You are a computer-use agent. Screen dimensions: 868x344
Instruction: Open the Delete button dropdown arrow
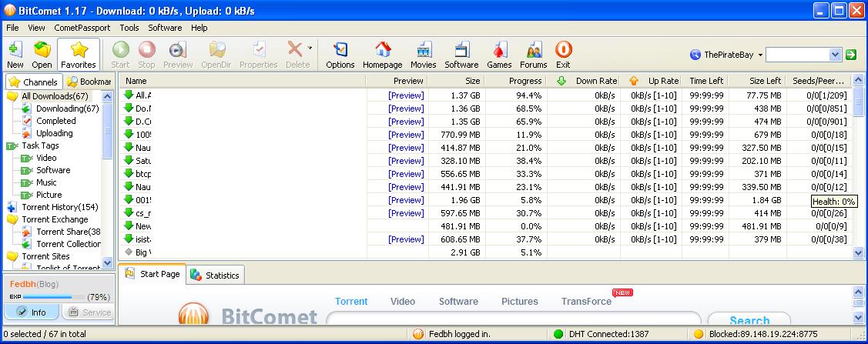click(x=310, y=48)
